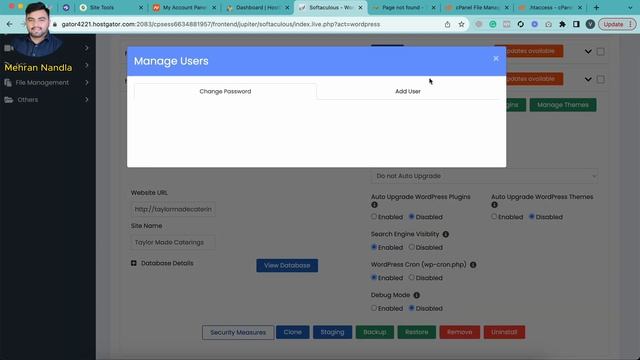Click info icon beside WordPress Cron
This screenshot has width=640, height=360.
(x=473, y=265)
